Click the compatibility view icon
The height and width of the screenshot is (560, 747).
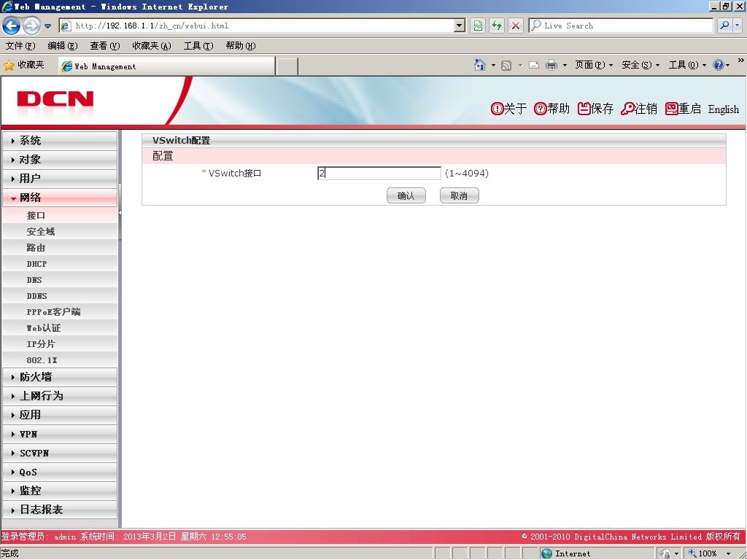478,26
